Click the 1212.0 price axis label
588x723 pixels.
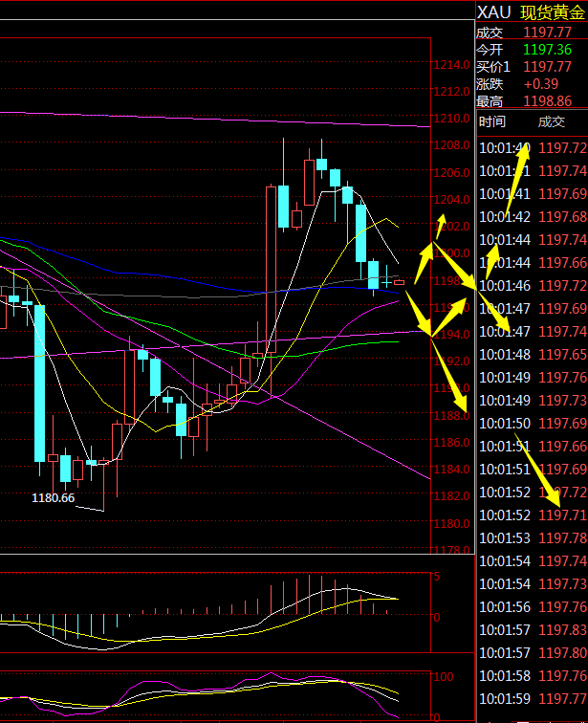pos(451,91)
